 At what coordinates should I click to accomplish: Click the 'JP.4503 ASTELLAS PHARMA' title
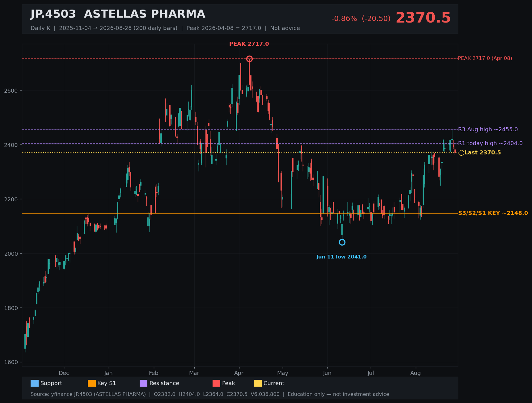118,14
